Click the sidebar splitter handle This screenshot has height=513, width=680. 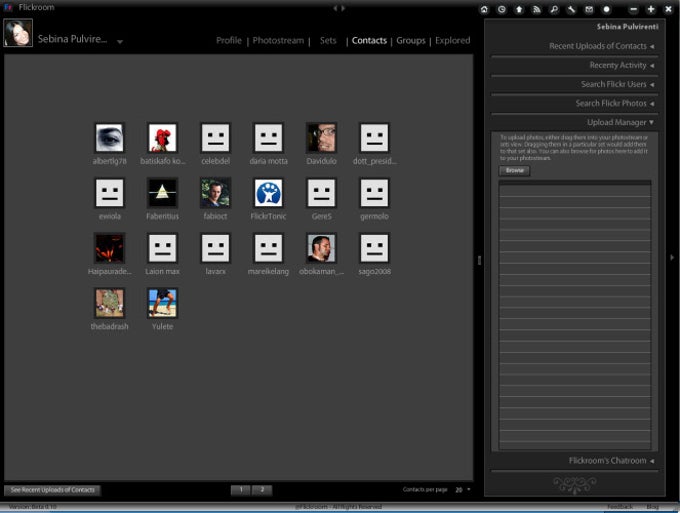(479, 260)
